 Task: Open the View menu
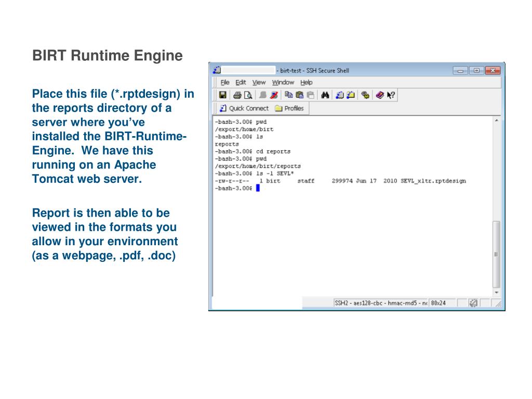(x=259, y=83)
